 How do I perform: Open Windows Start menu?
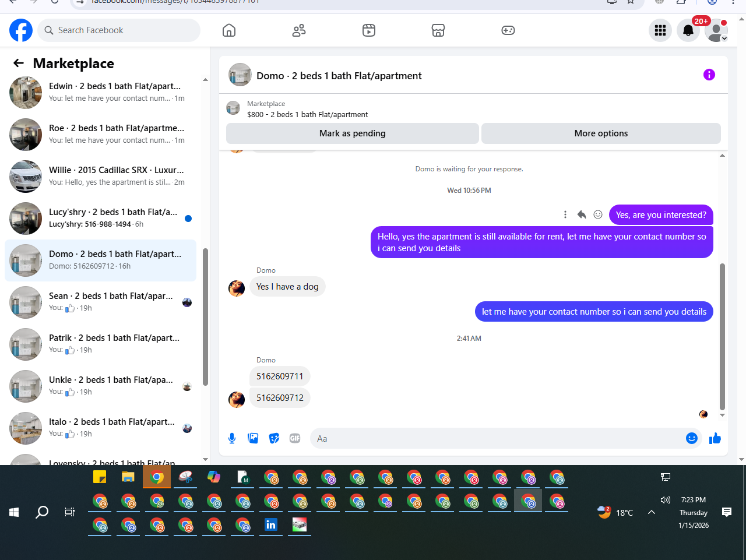tap(14, 512)
